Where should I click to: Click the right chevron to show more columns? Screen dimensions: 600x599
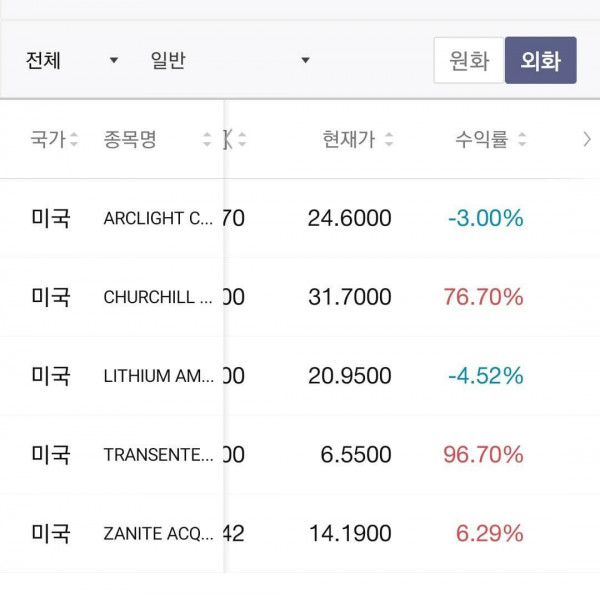point(587,139)
